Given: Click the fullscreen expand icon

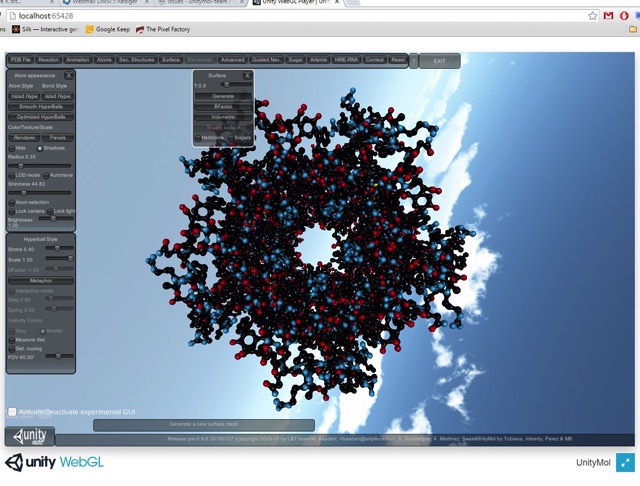Looking at the screenshot, I should 625,462.
